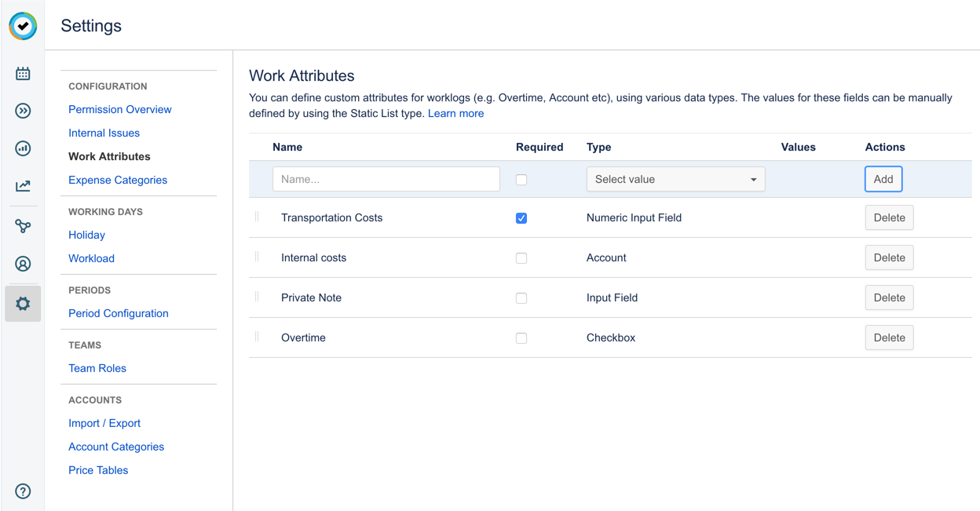The image size is (980, 511).
Task: Open the reports chart icon
Action: pos(23,148)
